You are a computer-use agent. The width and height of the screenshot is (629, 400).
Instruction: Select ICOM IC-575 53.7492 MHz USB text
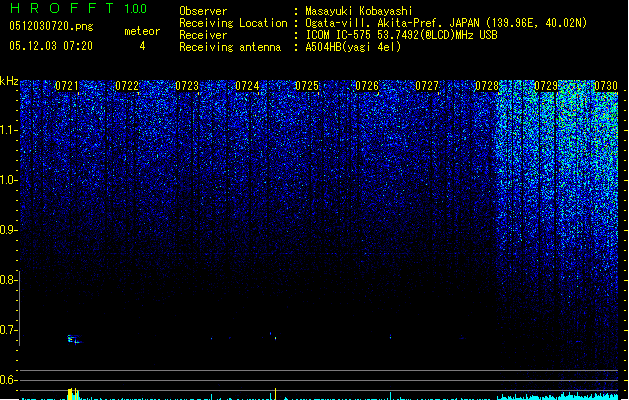[x=402, y=35]
